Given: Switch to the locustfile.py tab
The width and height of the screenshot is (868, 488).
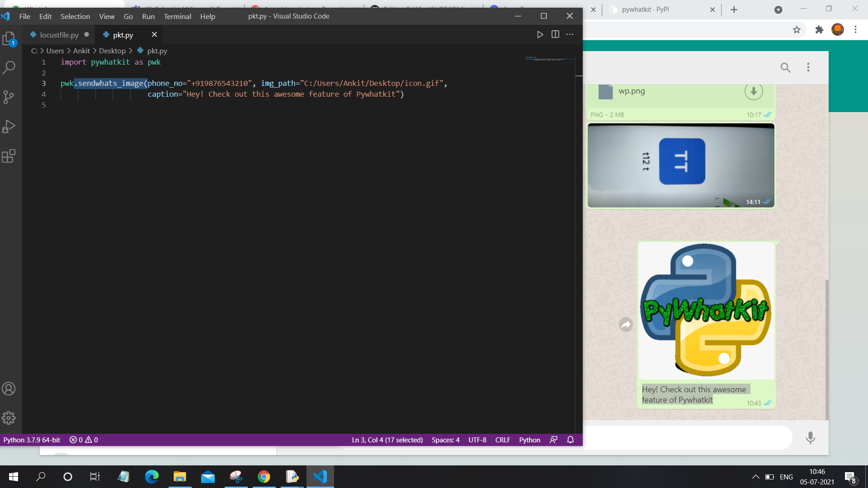Looking at the screenshot, I should 59,35.
